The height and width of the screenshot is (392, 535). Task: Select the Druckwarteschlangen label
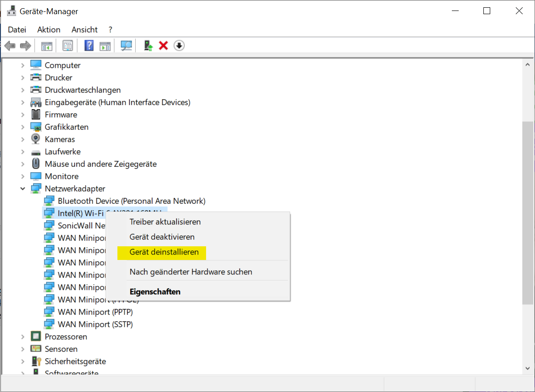tap(83, 90)
